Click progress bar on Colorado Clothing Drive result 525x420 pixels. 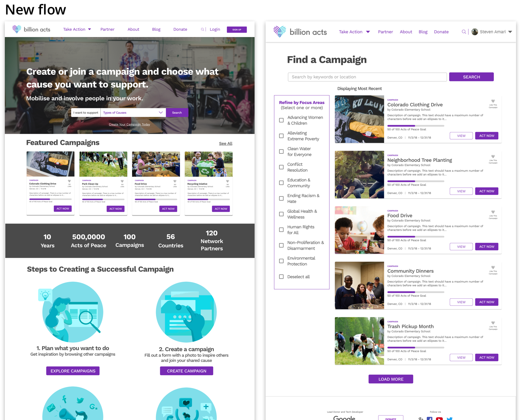(x=416, y=126)
